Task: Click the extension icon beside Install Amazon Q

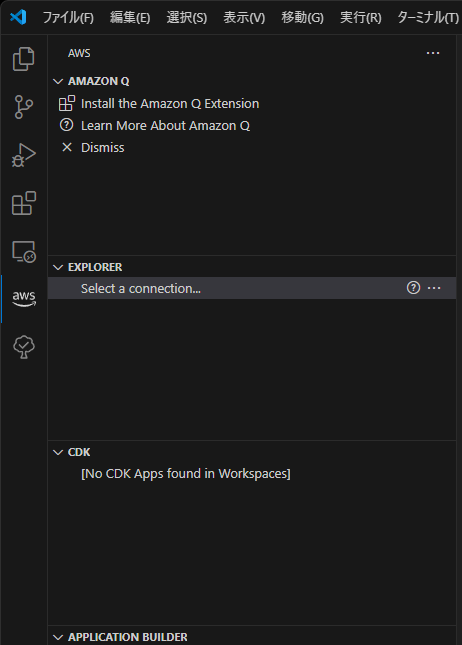Action: [x=67, y=103]
